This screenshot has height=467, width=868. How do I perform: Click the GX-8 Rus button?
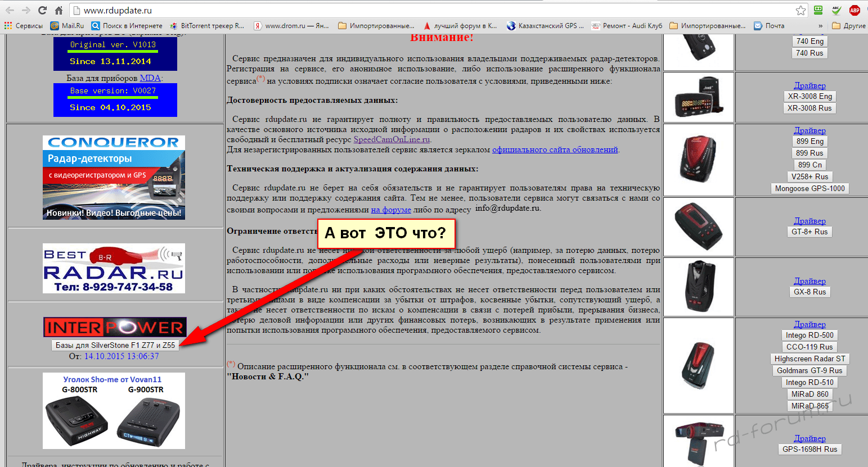pos(809,292)
